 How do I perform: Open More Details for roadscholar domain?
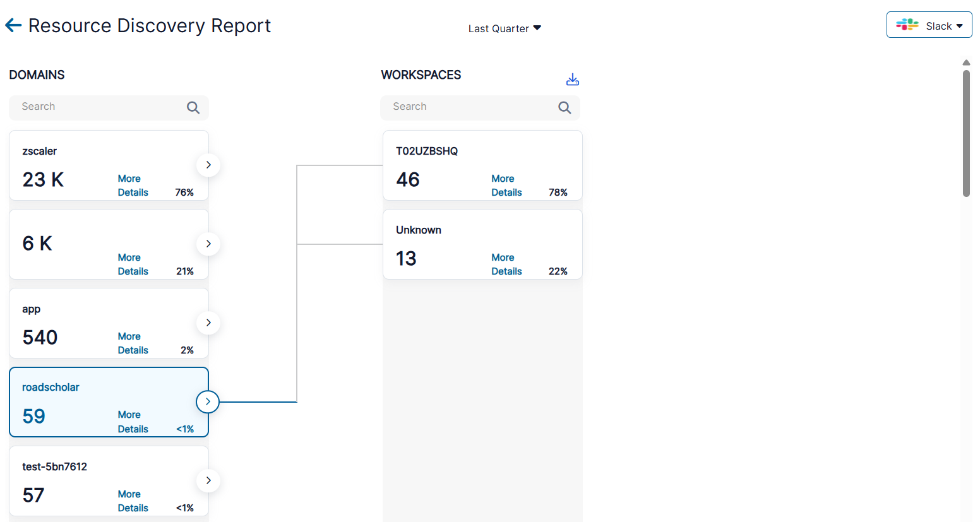(x=133, y=422)
